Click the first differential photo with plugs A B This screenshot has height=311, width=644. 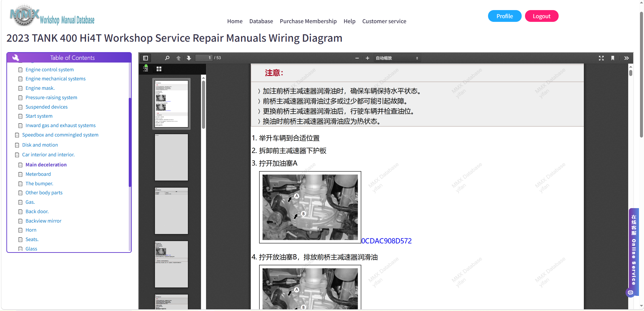tap(310, 207)
